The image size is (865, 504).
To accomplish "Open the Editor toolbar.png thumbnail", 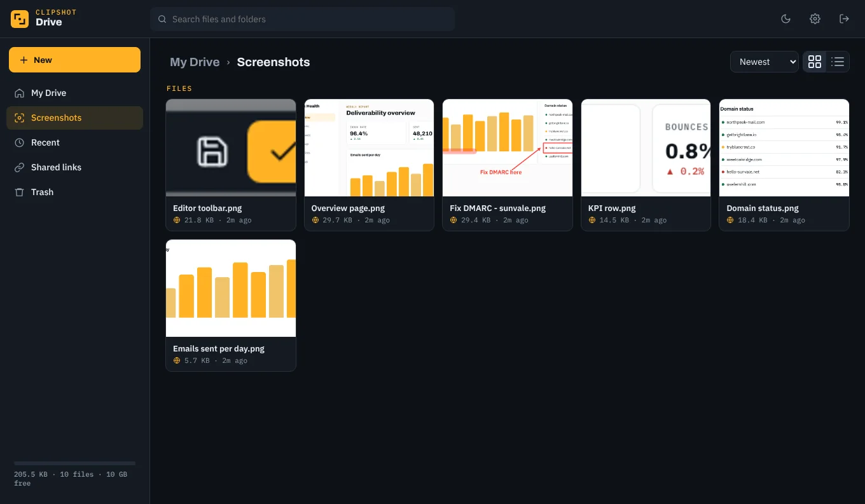I will click(x=231, y=147).
